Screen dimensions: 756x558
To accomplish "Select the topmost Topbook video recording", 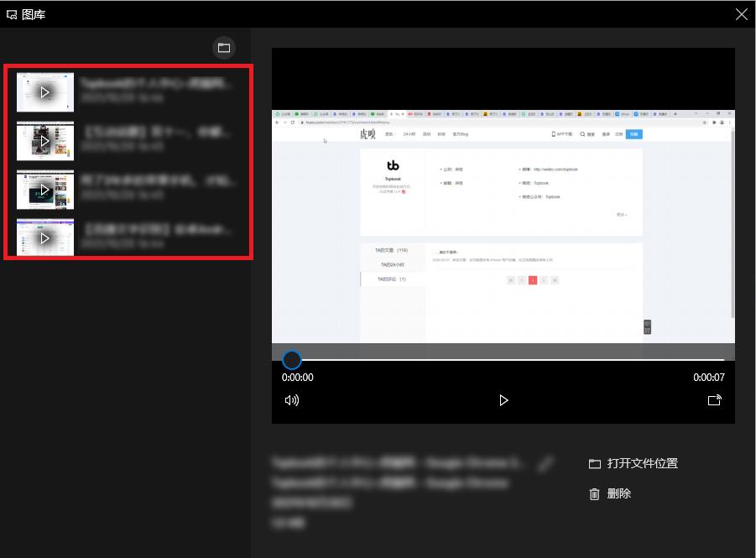I will tap(126, 92).
